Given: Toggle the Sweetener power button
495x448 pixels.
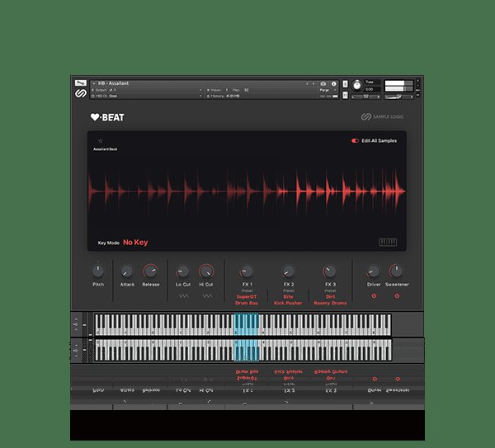Looking at the screenshot, I should pyautogui.click(x=397, y=296).
